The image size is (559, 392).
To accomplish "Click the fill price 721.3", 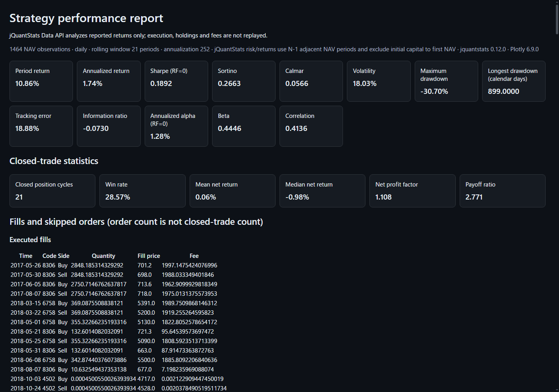I will coord(145,332).
